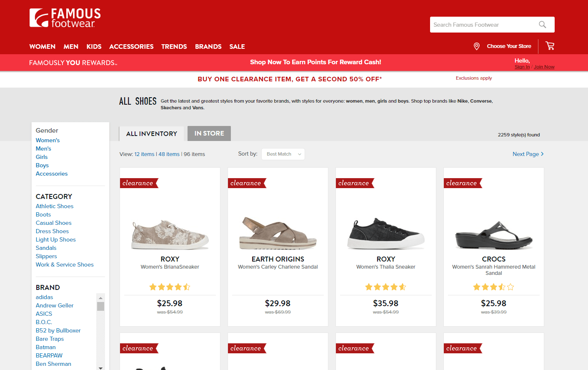Click clearance tag on Earth Origins sandal
This screenshot has height=370, width=588.
248,183
